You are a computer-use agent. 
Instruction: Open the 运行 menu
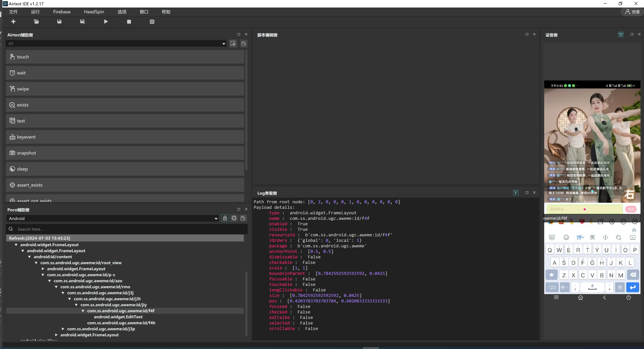[35, 12]
